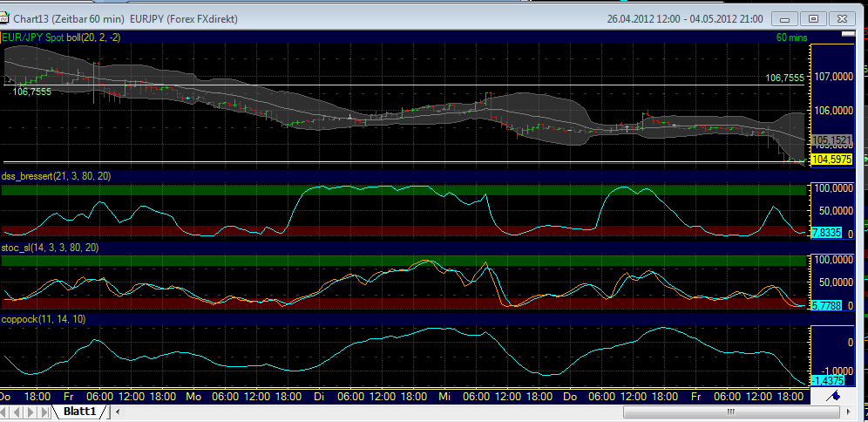This screenshot has width=868, height=422.
Task: Select the dss_bressert(21, 3, 80, 20) indicator label
Action: point(57,176)
